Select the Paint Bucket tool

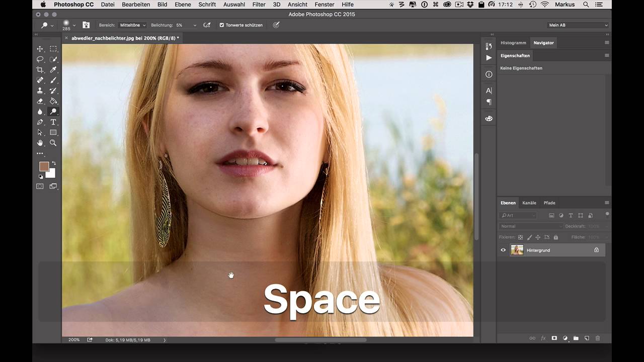(x=53, y=101)
